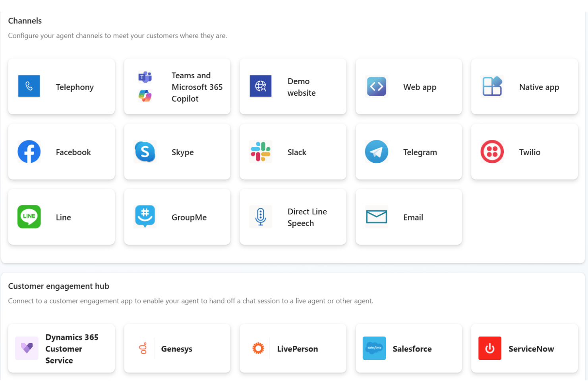Configure the Web app channel label
Image resolution: width=588 pixels, height=392 pixels.
(x=420, y=87)
